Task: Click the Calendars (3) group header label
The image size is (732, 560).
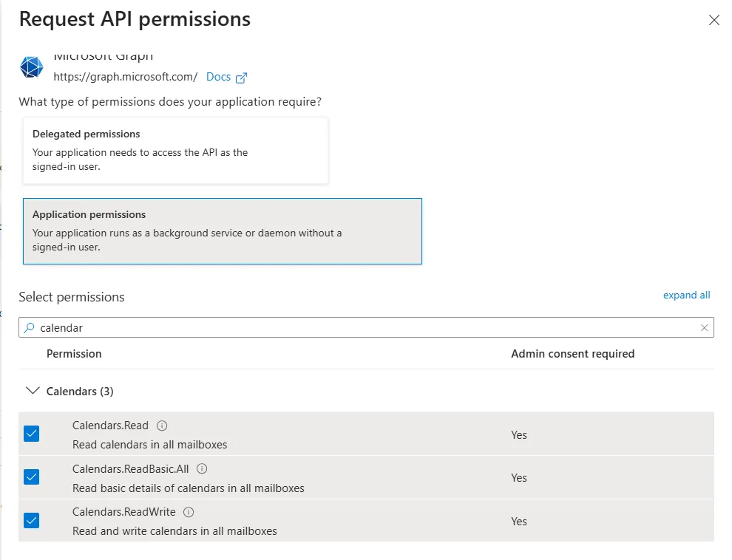Action: pyautogui.click(x=80, y=391)
